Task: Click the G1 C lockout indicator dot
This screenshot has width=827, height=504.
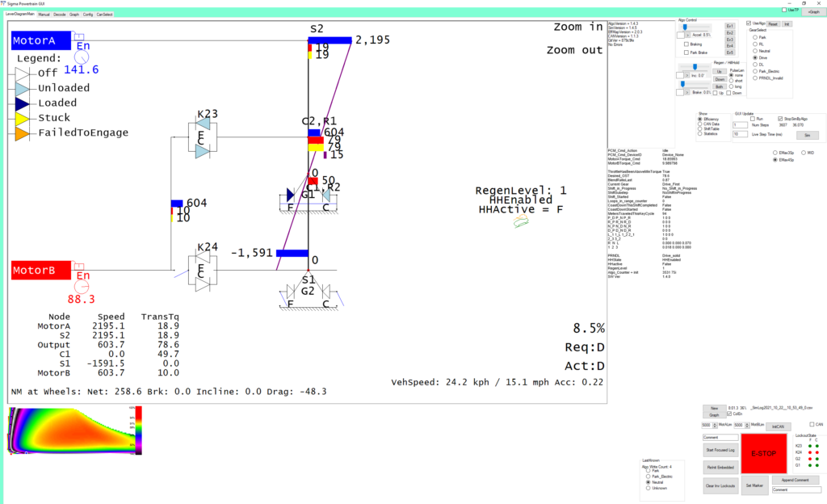Action: [x=817, y=465]
